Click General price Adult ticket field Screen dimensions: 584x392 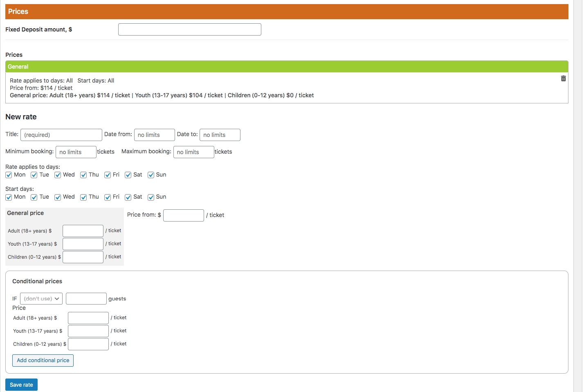point(83,231)
